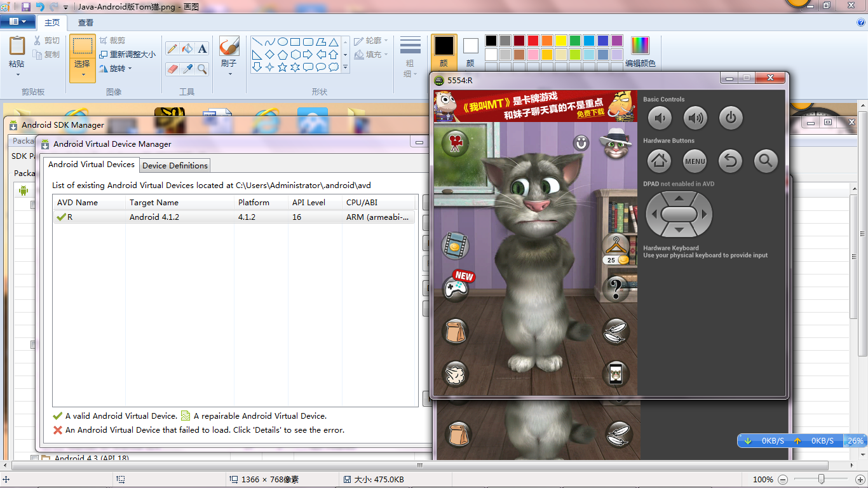
Task: Choose the Right arrow shape
Action: 308,55
